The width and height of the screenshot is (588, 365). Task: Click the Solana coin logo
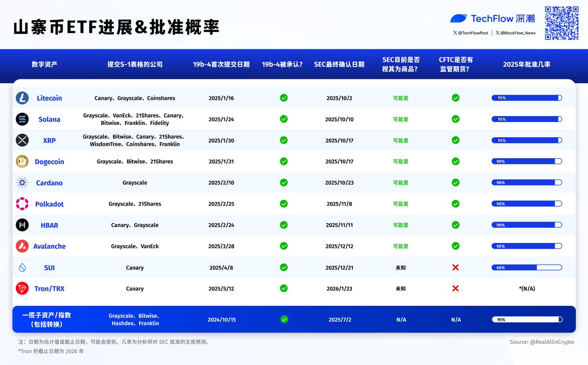tap(22, 119)
